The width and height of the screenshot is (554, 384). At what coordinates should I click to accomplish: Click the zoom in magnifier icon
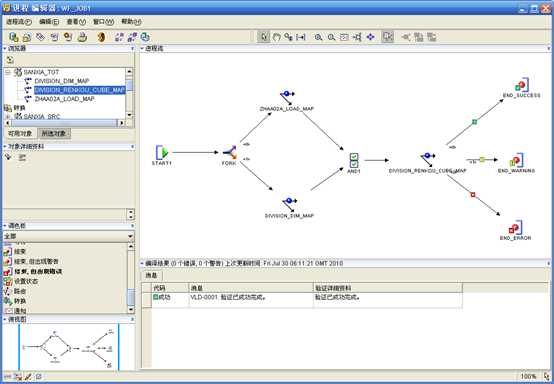(x=318, y=37)
